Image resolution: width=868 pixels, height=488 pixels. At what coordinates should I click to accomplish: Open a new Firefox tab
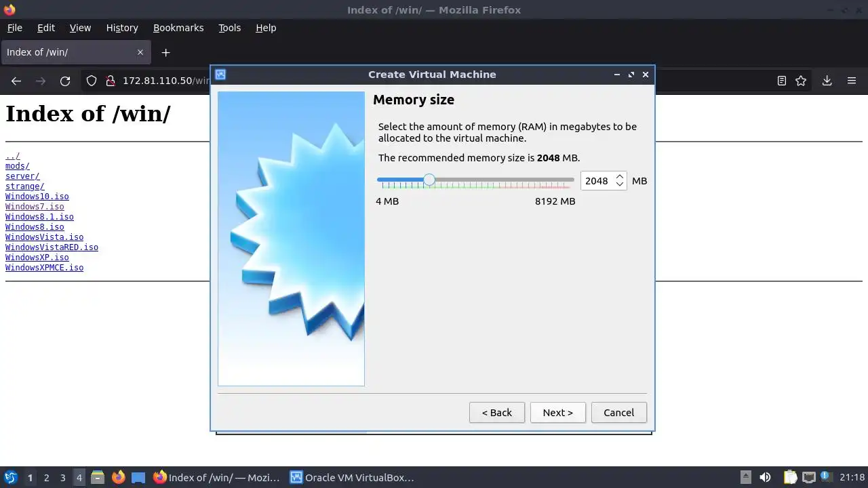(165, 52)
